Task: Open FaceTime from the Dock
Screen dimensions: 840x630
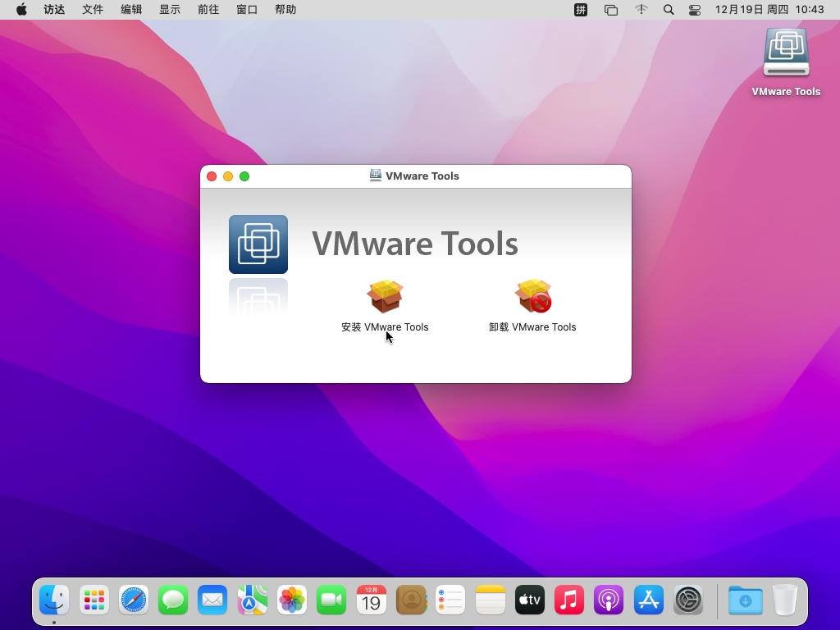Action: (331, 600)
